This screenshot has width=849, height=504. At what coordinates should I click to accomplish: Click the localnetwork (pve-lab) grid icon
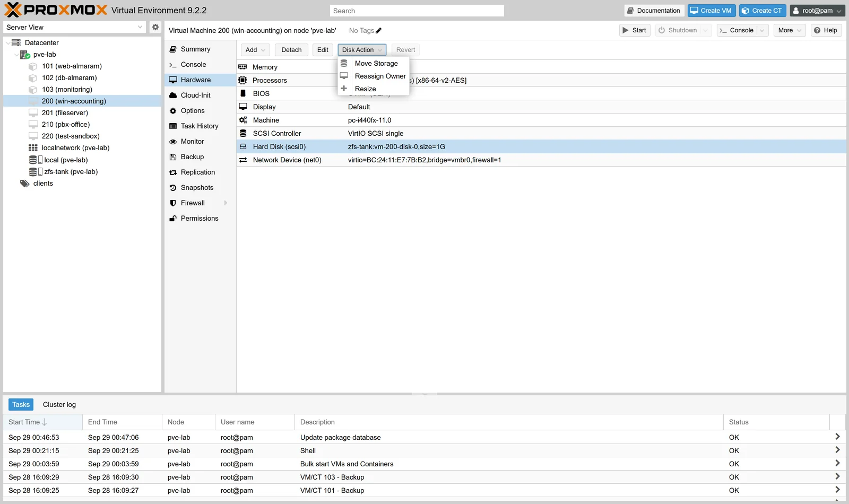[33, 148]
